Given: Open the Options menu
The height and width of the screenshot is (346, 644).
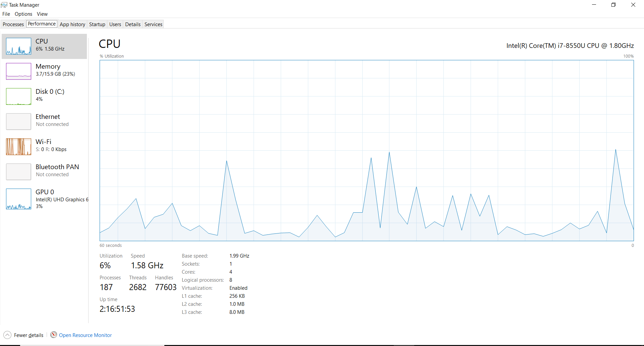Looking at the screenshot, I should (x=23, y=14).
